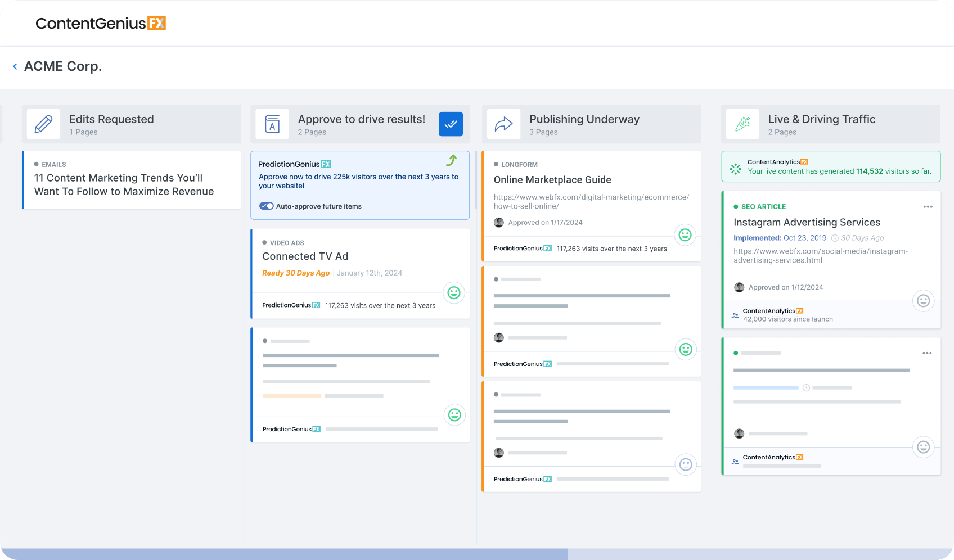
Task: Click the back chevron beside ACME Corp.
Action: 15,66
